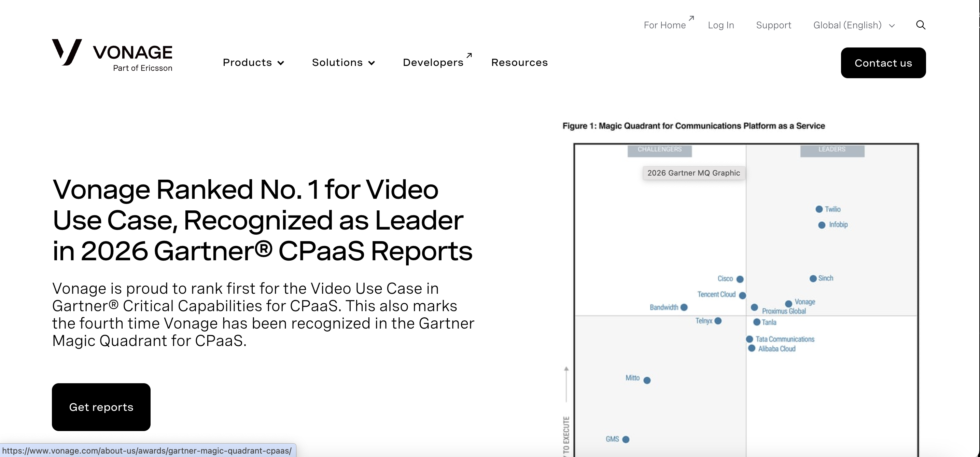Open the Global (English) language selector
980x457 pixels.
coord(854,25)
